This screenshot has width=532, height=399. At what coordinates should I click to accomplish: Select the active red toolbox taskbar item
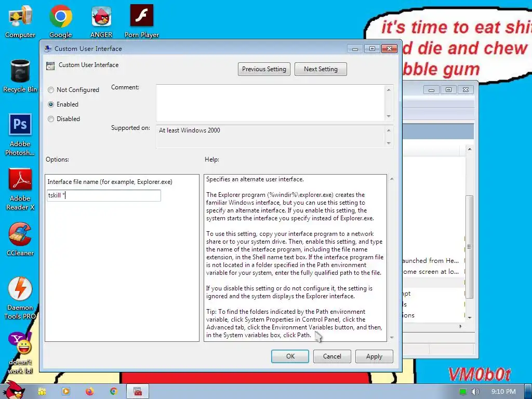[x=137, y=392]
